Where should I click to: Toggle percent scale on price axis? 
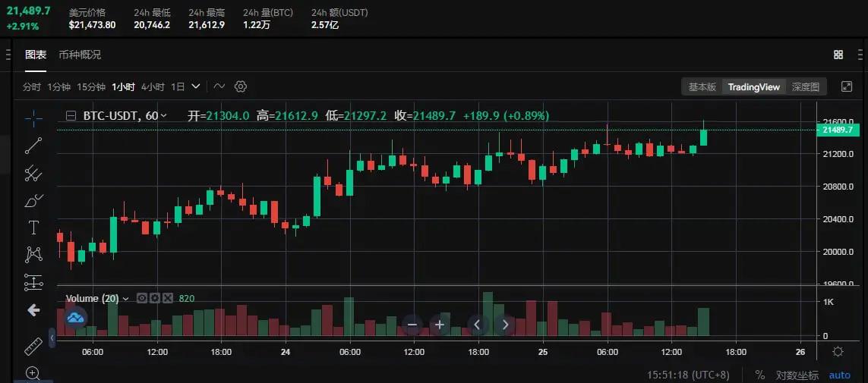[759, 375]
